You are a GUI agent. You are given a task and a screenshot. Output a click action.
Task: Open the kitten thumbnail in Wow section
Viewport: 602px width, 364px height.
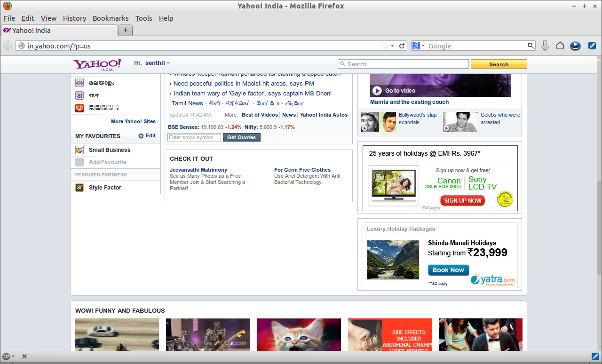click(x=299, y=334)
